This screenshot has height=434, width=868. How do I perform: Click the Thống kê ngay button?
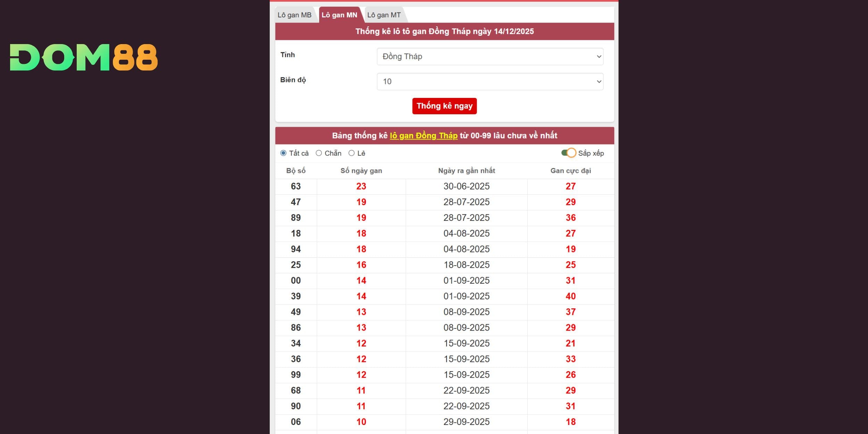click(444, 106)
